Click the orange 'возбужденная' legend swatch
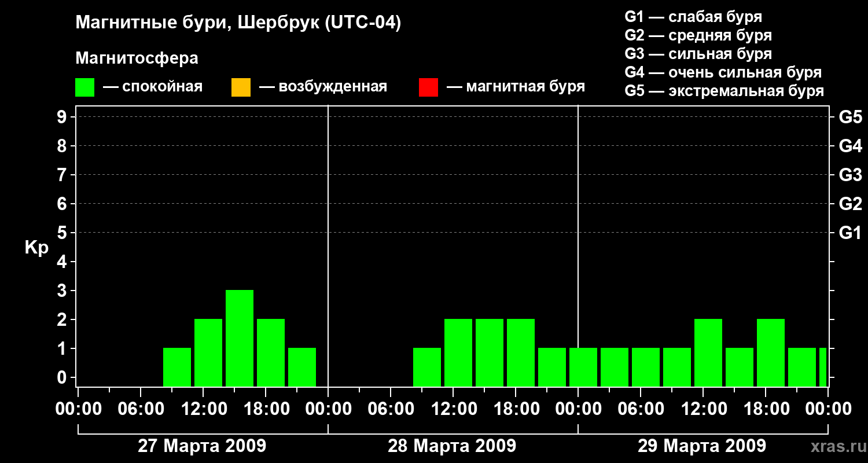Viewport: 868px width, 463px height. pyautogui.click(x=241, y=87)
